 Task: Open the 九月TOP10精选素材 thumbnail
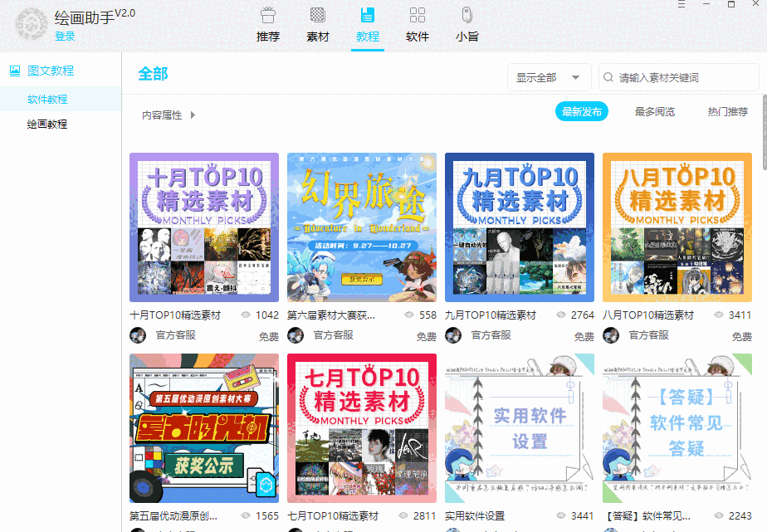pos(520,227)
